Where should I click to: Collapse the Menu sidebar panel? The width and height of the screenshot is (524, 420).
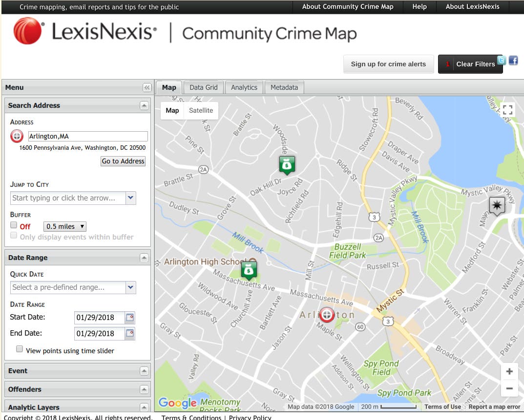pyautogui.click(x=147, y=88)
